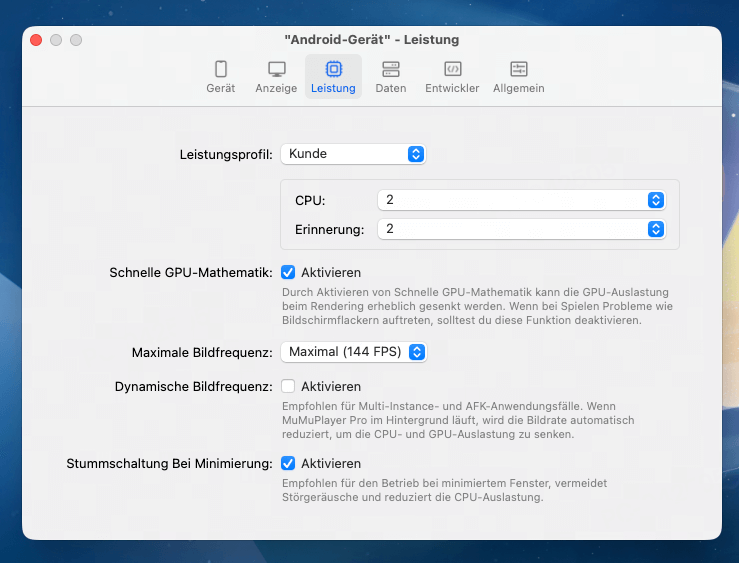Click the "Stummschaltung Bei Minimierung:" label
This screenshot has width=739, height=563.
(x=169, y=464)
